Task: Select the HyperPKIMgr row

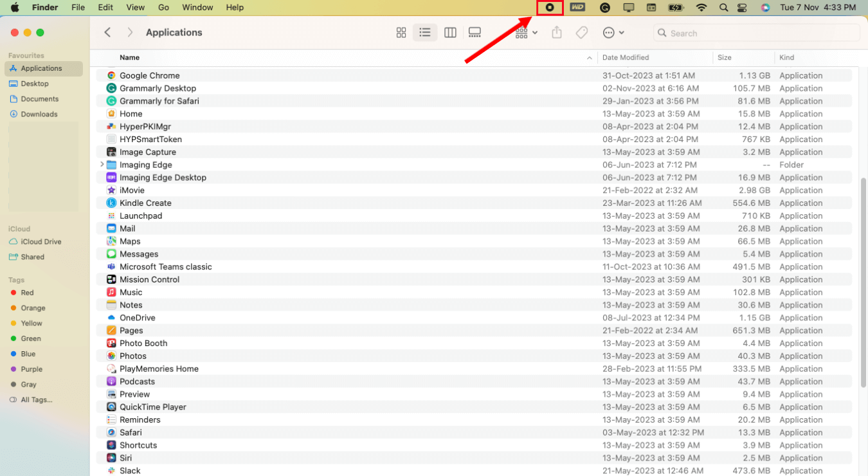Action: tap(475, 127)
